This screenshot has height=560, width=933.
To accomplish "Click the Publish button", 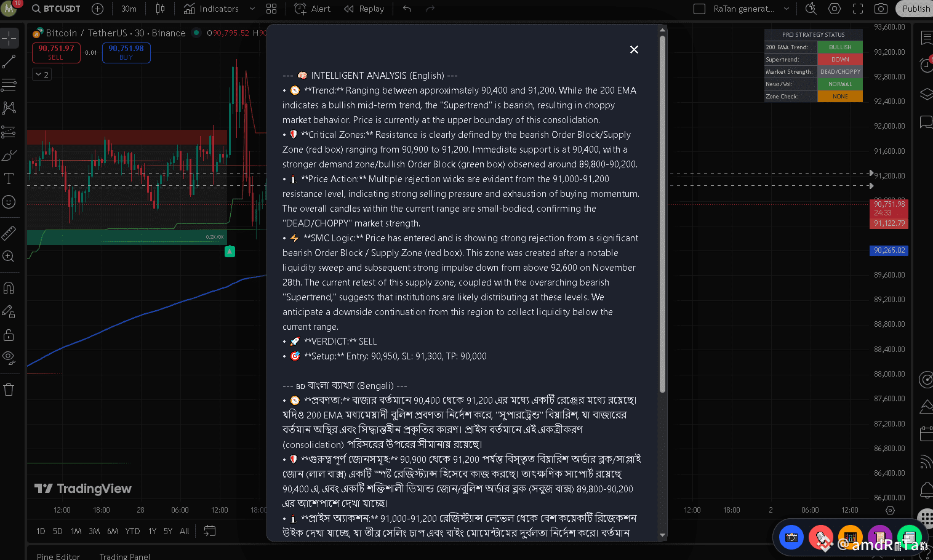I will pyautogui.click(x=916, y=9).
